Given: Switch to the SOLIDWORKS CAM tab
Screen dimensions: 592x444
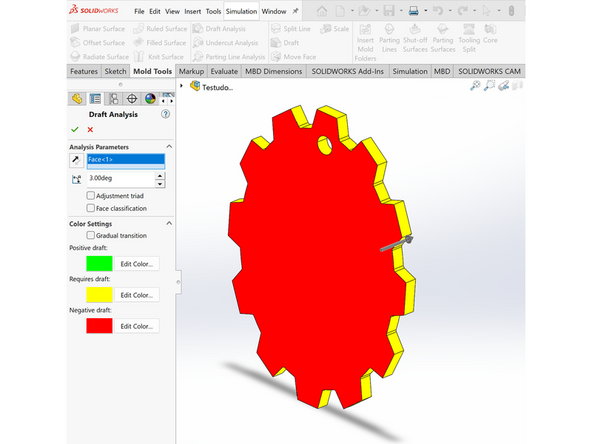Looking at the screenshot, I should 489,71.
